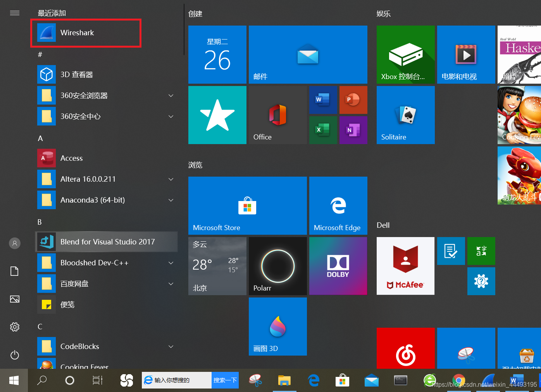541x392 pixels.
Task: Open the Xbox 控制台 tile
Action: [406, 55]
